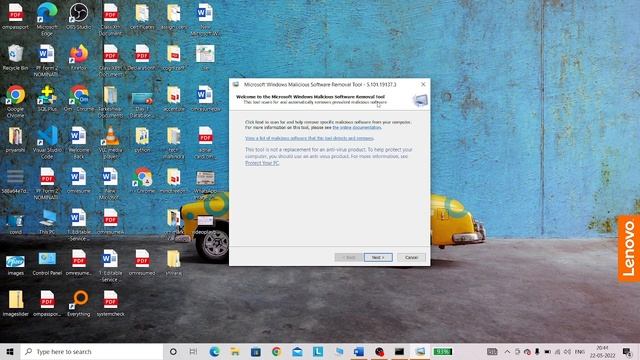
Task: Open the Windows Start menu
Action: pyautogui.click(x=10, y=351)
